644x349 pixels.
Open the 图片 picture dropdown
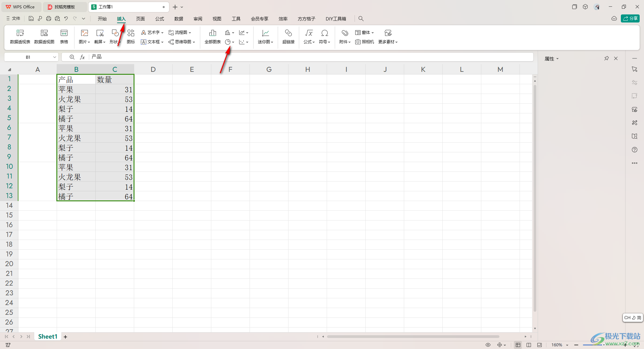pos(85,37)
